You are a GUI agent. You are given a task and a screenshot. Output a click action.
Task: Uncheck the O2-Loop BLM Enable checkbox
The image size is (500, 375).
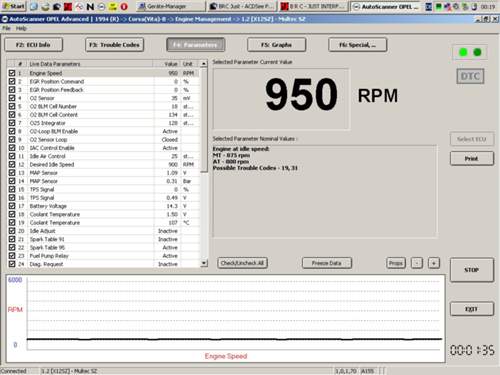(x=12, y=131)
